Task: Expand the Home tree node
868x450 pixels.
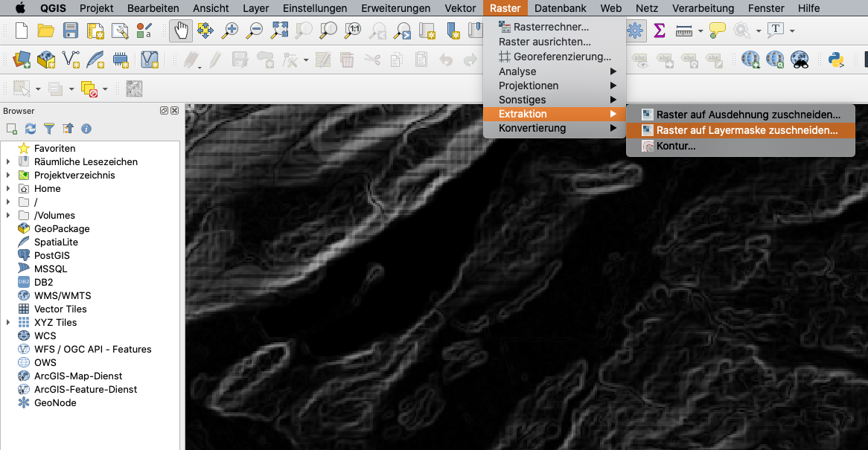Action: pos(8,189)
